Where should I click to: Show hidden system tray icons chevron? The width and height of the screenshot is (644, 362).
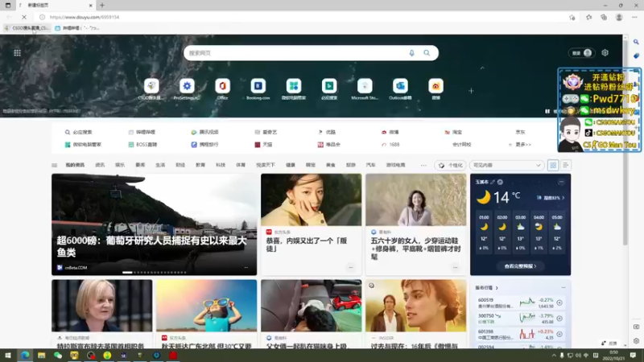(x=554, y=356)
